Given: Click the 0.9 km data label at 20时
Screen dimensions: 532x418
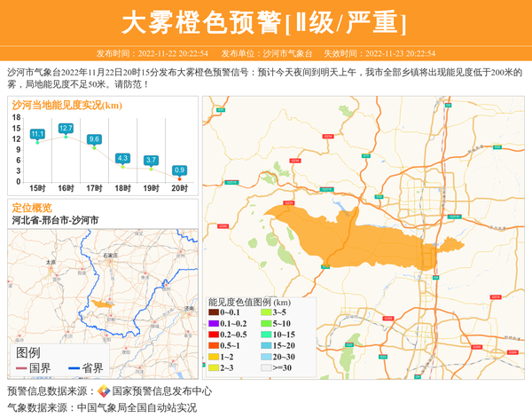Looking at the screenshot, I should coord(179,170).
